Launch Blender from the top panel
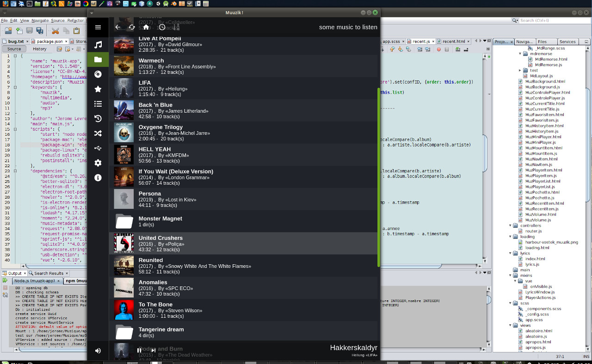592x364 pixels. (x=173, y=4)
